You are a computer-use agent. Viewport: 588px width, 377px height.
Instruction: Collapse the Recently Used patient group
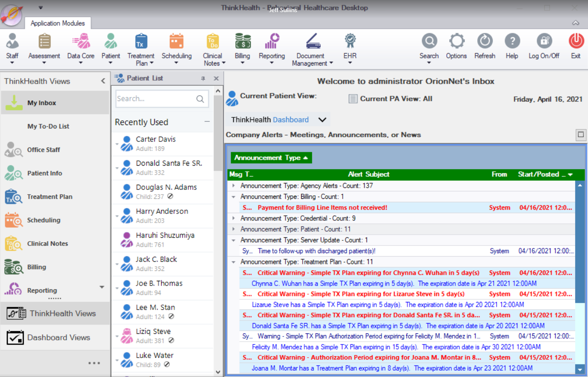pyautogui.click(x=207, y=122)
